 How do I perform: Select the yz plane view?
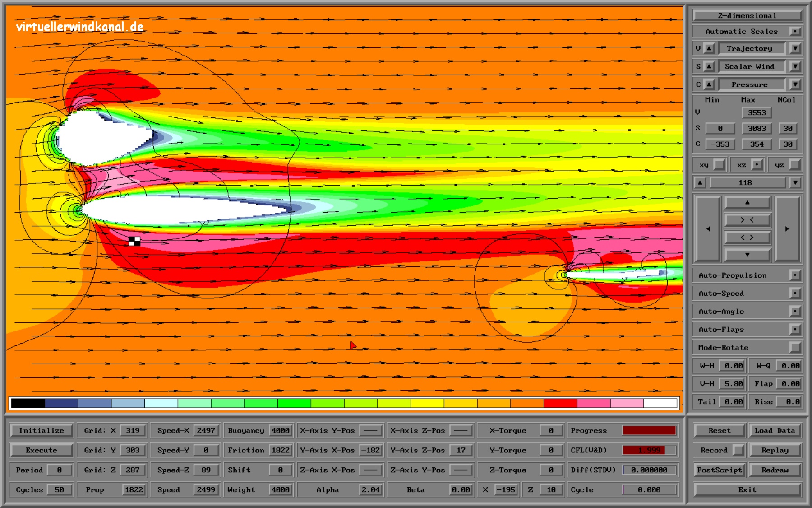coord(795,165)
